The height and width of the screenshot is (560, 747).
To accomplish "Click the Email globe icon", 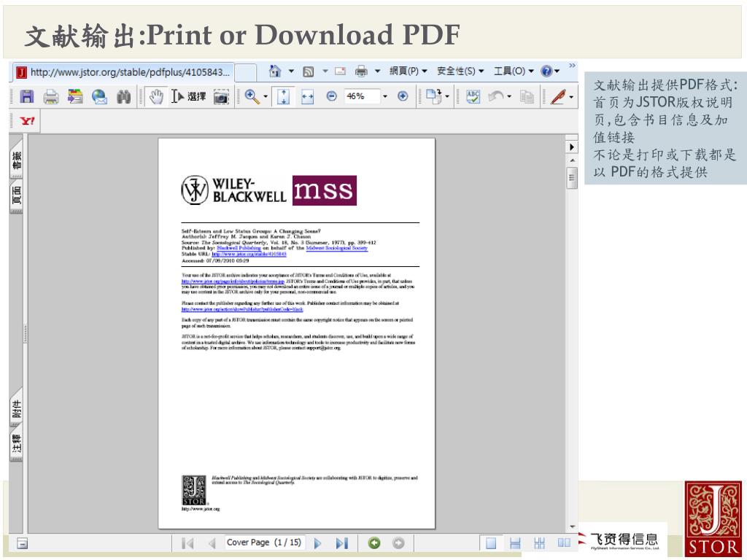I will (x=99, y=97).
